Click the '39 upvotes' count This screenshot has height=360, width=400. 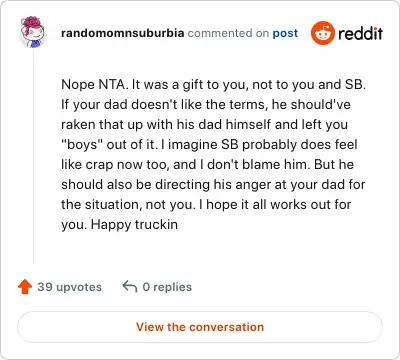pos(69,287)
